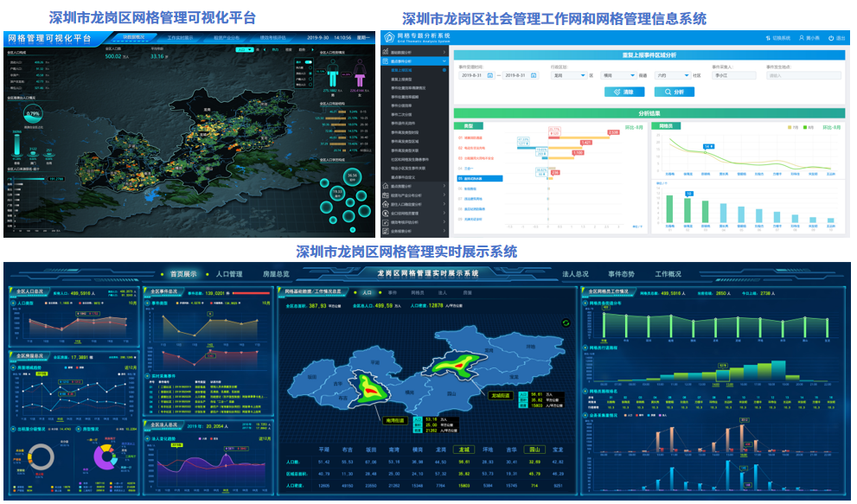Click the 500.02 total population value

pos(113,56)
